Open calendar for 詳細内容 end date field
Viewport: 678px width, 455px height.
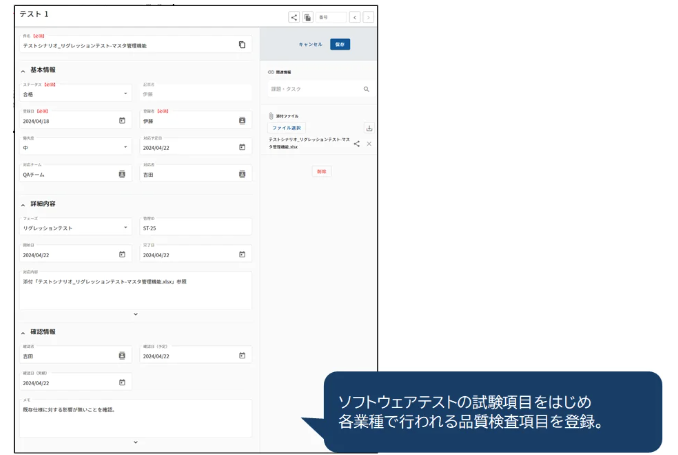[x=242, y=254]
